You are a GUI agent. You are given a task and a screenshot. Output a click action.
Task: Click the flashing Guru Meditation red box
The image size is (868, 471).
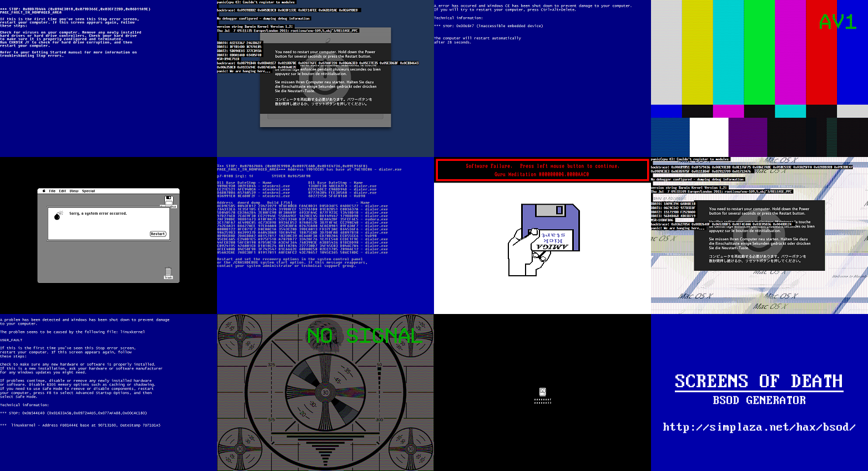(542, 170)
